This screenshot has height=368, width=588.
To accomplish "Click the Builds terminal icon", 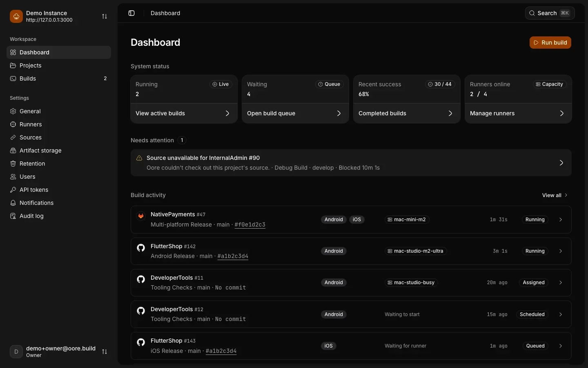I will [13, 79].
